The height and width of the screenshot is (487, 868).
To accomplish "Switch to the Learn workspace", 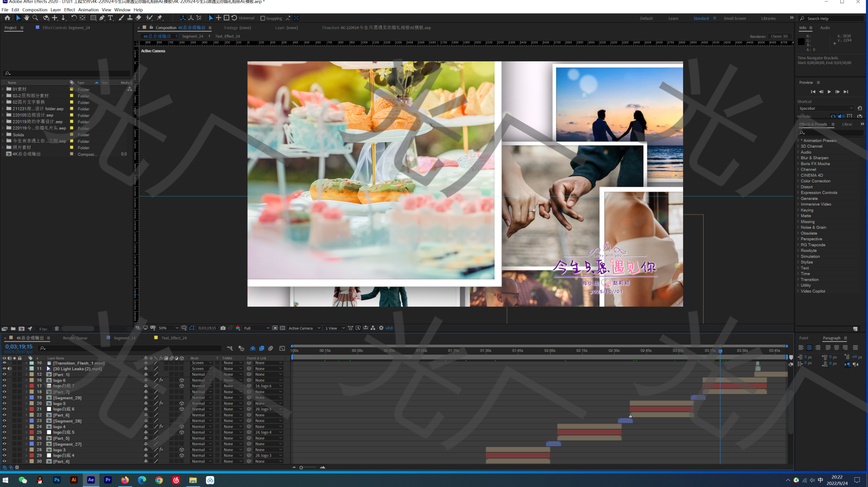I will [673, 18].
